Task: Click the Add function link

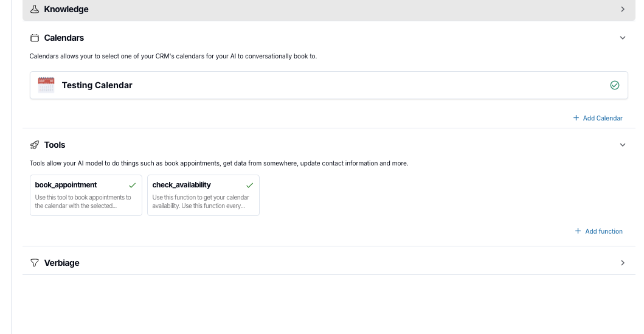Action: (604, 231)
